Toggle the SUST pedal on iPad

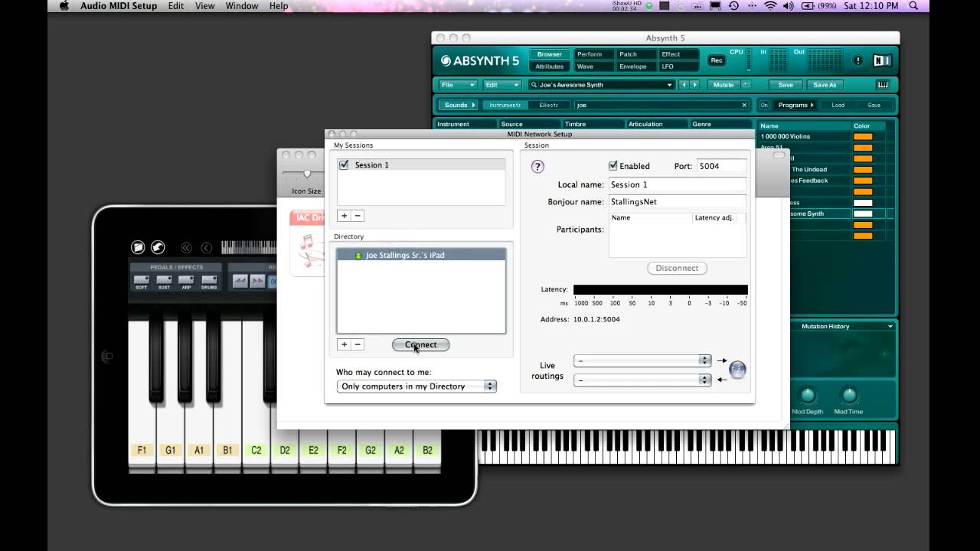coord(164,282)
